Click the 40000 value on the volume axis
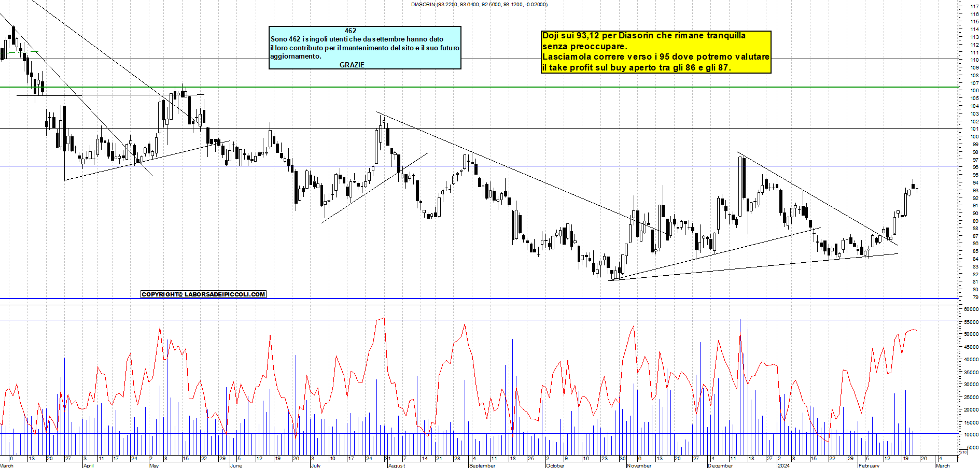 click(x=971, y=360)
